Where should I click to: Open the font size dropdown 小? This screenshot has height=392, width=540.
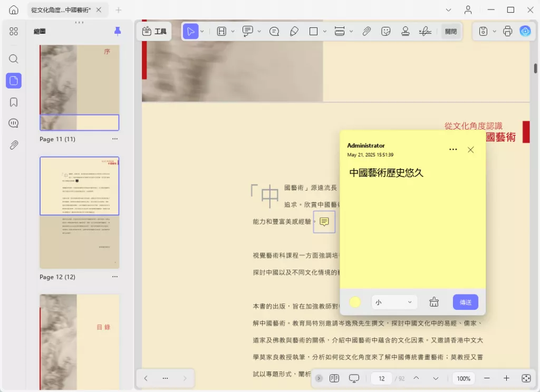[x=394, y=302]
